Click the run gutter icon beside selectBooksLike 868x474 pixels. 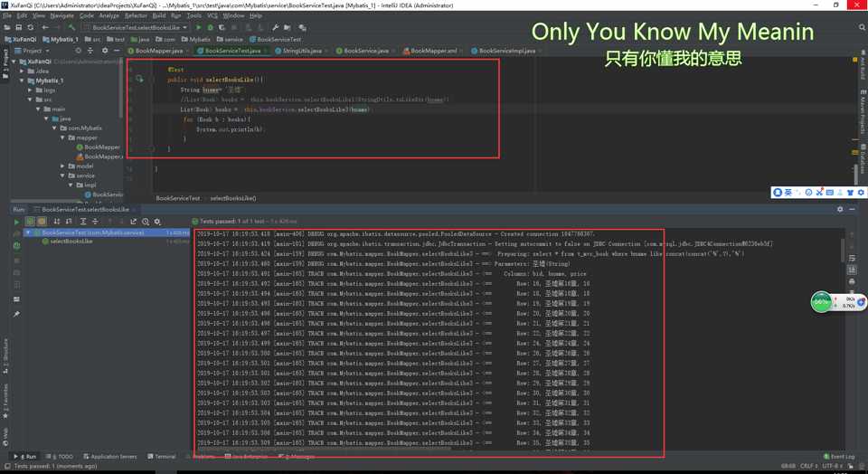click(x=139, y=80)
